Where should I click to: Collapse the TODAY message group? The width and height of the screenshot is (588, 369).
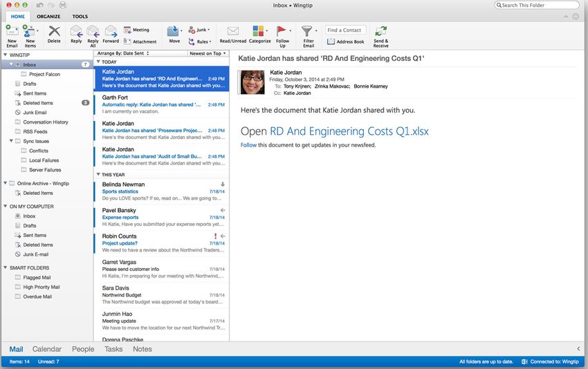tap(98, 61)
